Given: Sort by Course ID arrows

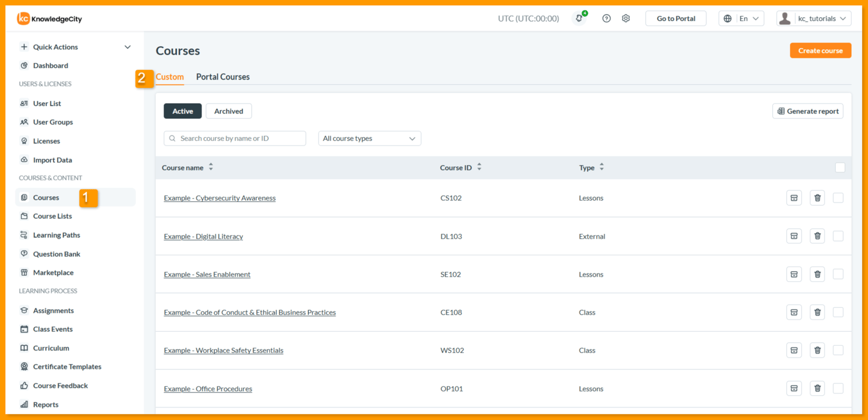Looking at the screenshot, I should point(479,167).
